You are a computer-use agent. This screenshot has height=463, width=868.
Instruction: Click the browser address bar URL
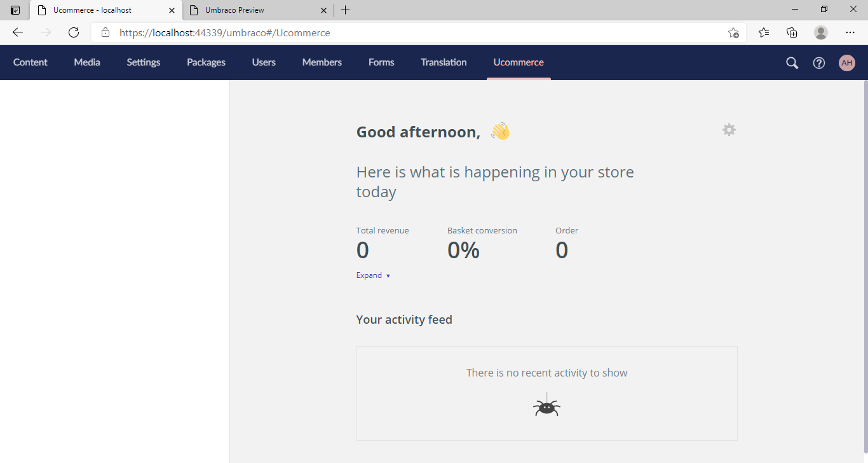pos(225,32)
